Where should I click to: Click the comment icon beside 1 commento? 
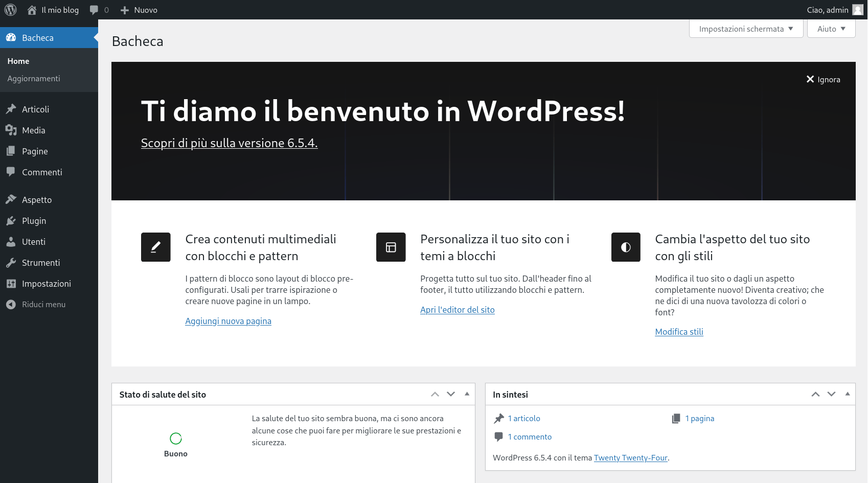tap(499, 436)
